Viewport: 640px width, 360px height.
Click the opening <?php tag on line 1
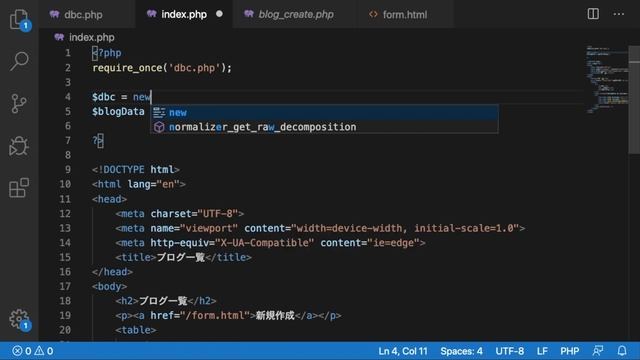[107, 53]
